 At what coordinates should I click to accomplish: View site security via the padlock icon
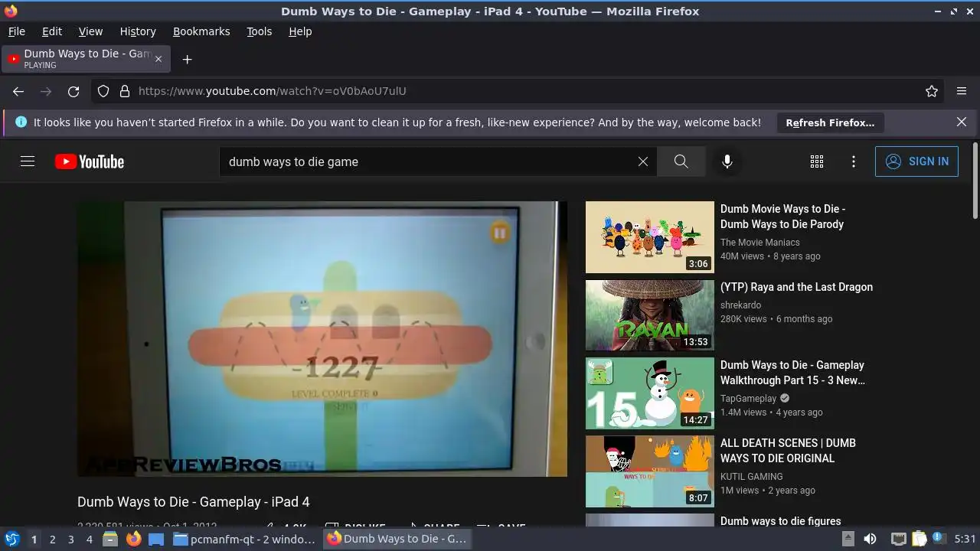125,91
